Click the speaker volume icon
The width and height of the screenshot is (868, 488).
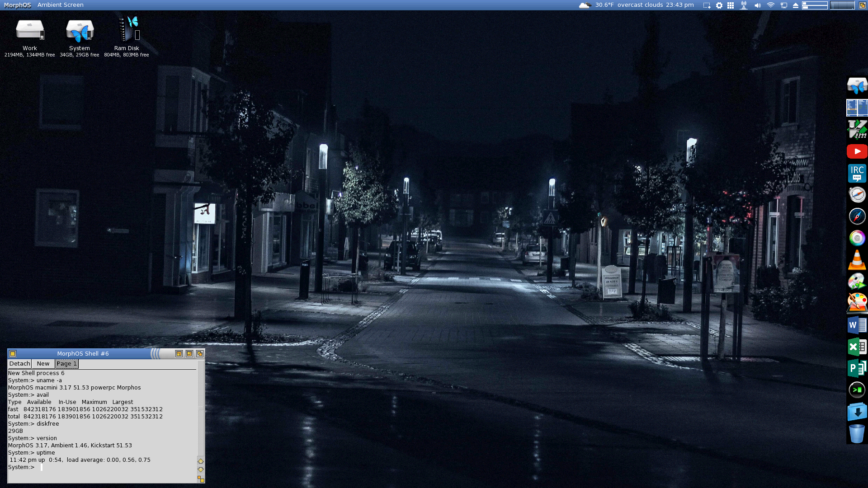click(758, 5)
